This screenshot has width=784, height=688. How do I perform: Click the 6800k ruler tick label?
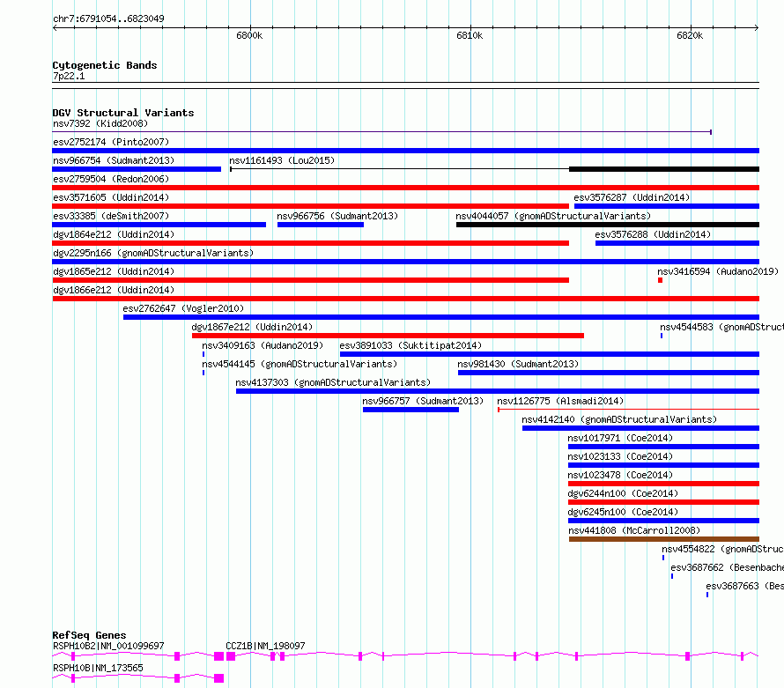coord(249,35)
